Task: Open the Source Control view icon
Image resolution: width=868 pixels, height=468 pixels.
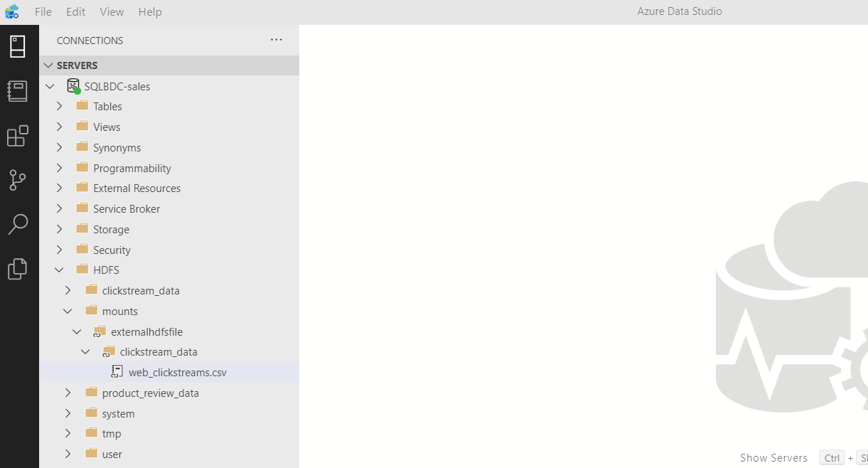Action: (x=19, y=180)
